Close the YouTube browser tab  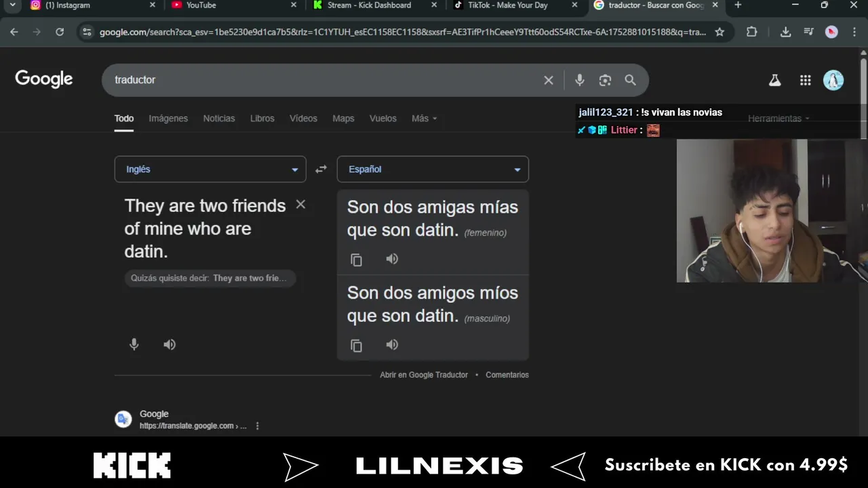click(294, 5)
